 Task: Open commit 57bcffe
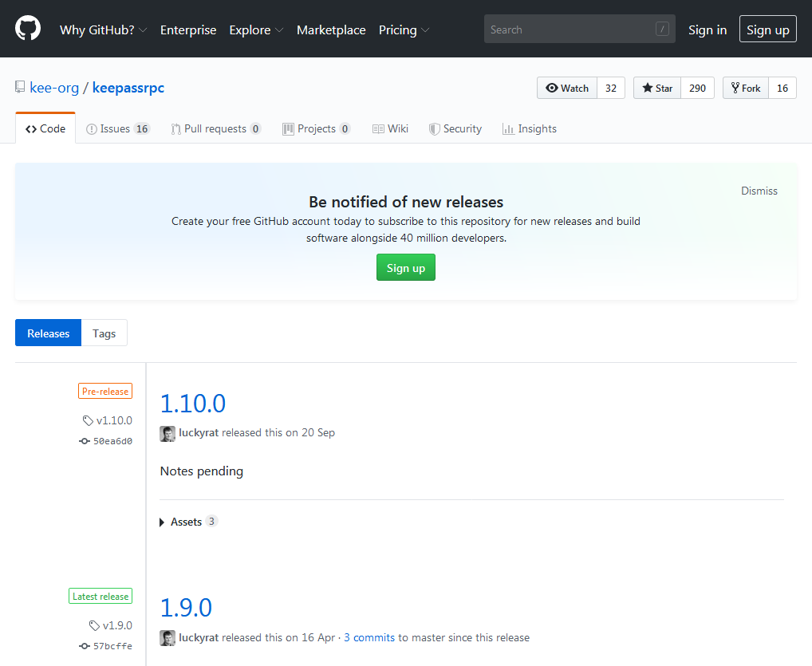pyautogui.click(x=105, y=646)
